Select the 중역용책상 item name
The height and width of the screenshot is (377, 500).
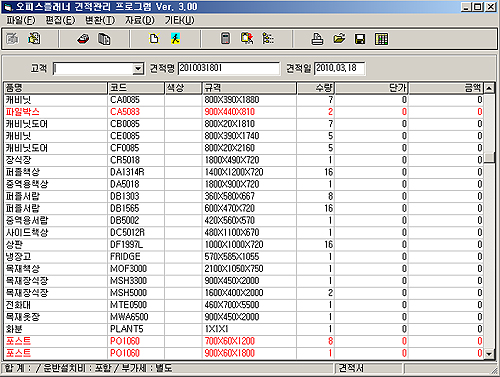pos(27,184)
